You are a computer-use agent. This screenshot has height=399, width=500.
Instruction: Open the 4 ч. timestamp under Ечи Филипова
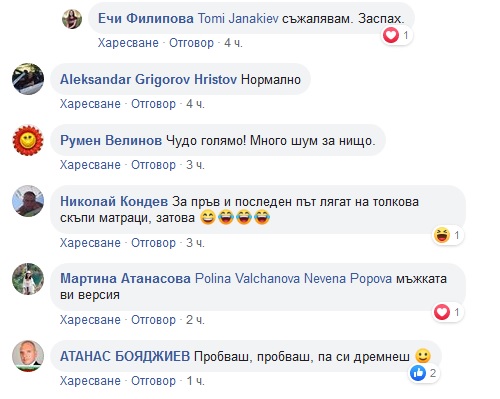(x=233, y=43)
